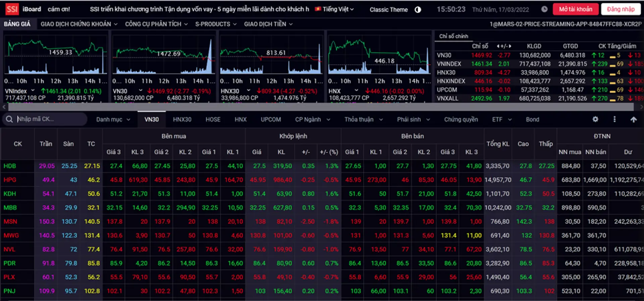Open CP Ngành dropdown
Screen dimensions: 644x301
(x=312, y=119)
